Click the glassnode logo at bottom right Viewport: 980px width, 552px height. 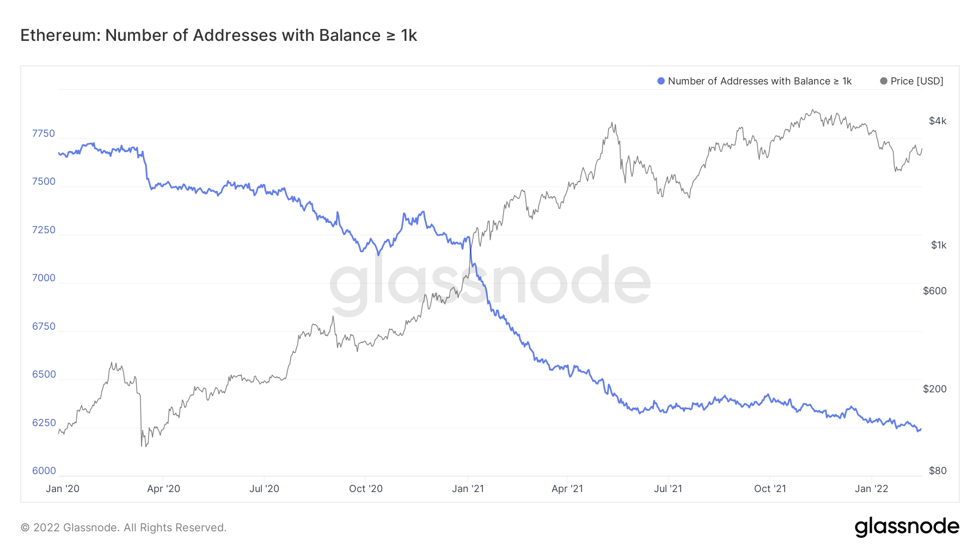tap(906, 527)
